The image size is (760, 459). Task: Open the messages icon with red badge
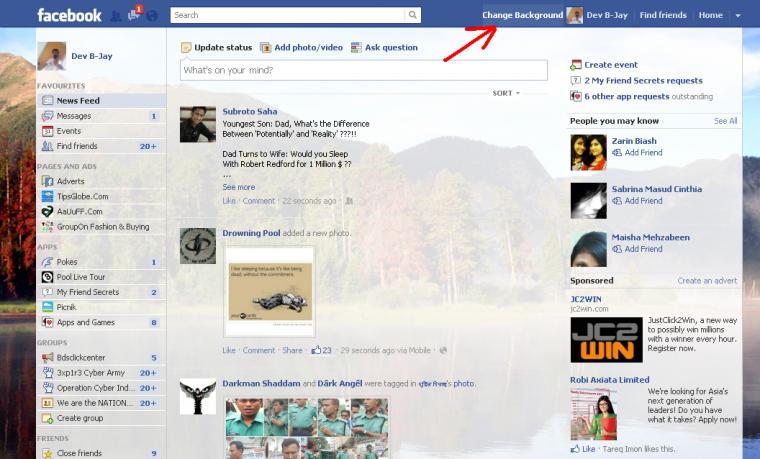click(x=134, y=15)
